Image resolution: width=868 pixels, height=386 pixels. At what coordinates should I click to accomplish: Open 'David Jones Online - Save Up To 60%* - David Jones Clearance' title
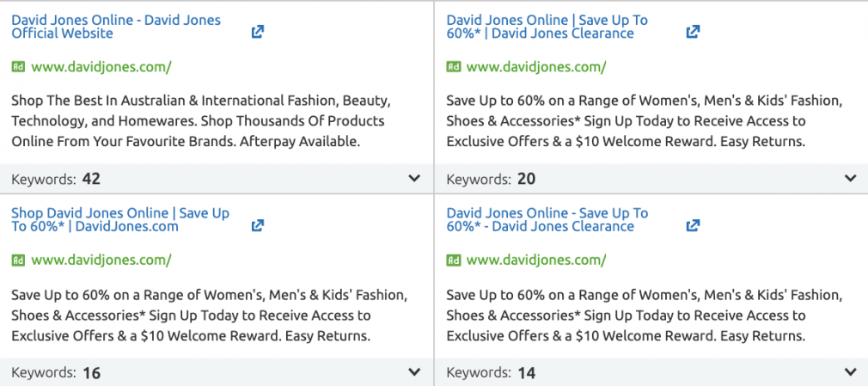pos(547,220)
